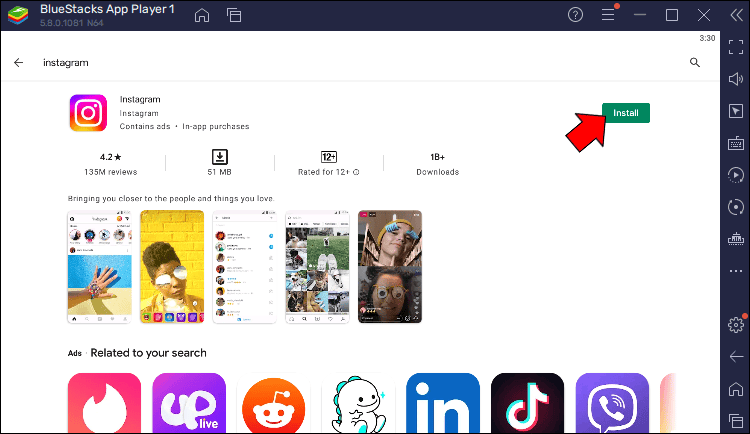Click the Instagram developer name
The width and height of the screenshot is (750, 434).
(139, 113)
